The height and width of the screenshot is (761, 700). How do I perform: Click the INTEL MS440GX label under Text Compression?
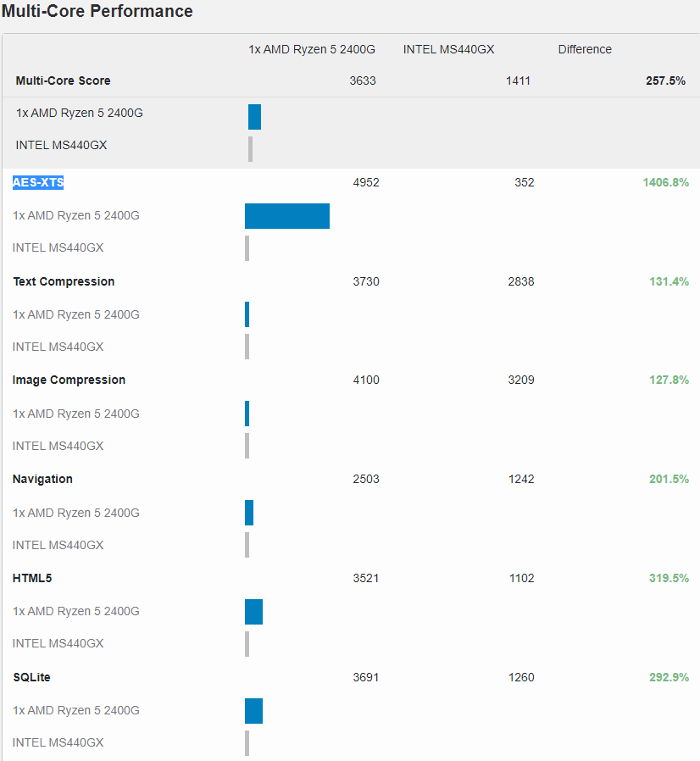coord(58,347)
